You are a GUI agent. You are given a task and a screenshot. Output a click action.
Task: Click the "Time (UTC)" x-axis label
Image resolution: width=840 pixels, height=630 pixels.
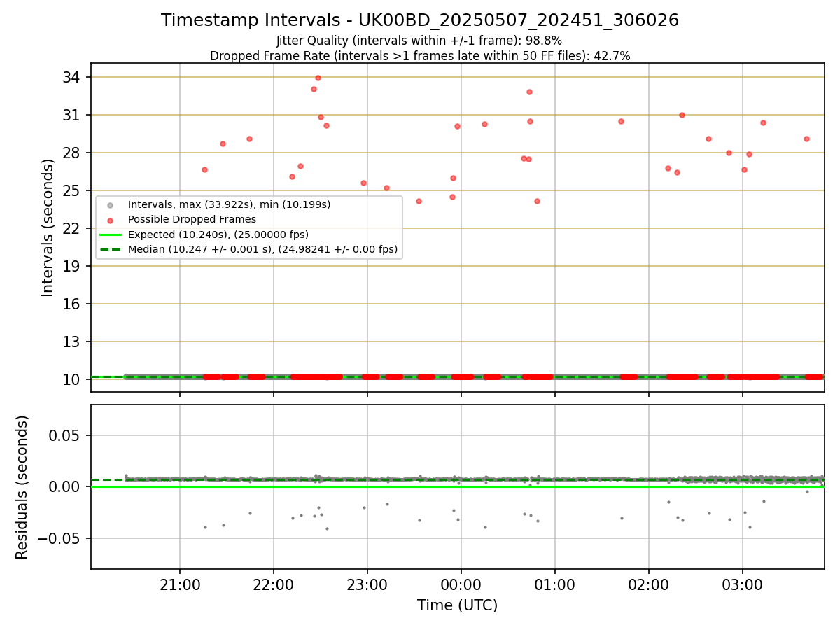pyautogui.click(x=458, y=605)
